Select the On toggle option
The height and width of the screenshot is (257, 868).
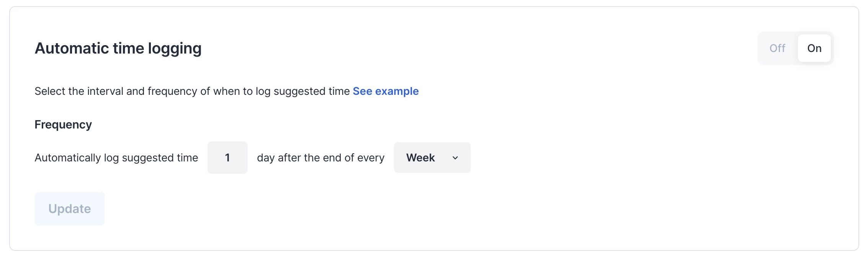(814, 48)
